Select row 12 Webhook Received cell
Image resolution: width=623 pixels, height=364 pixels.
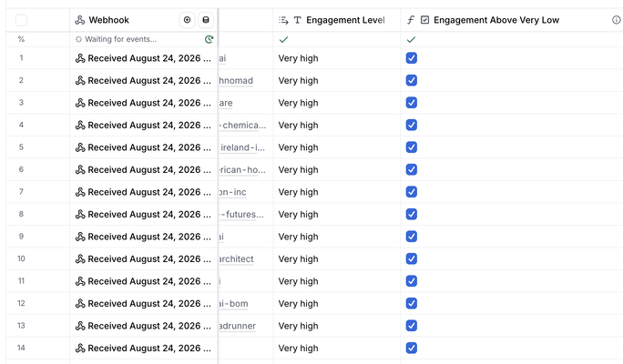143,303
